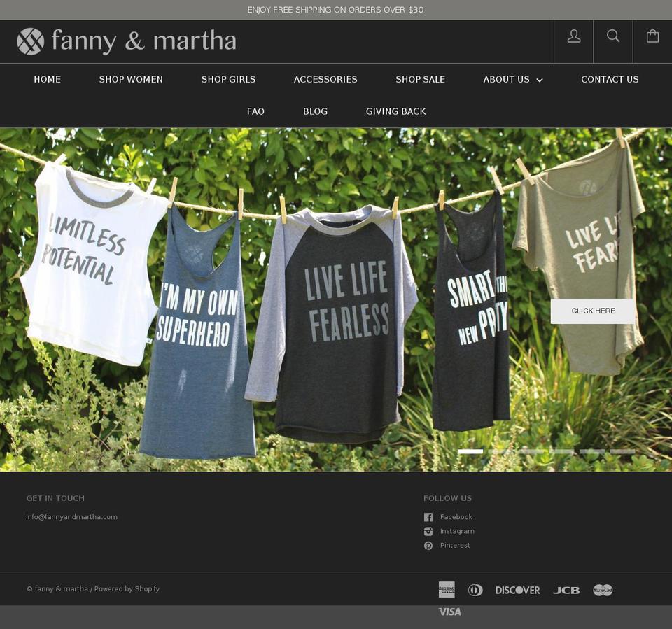Click the JCB payment logo
The image size is (672, 629).
pos(566,590)
